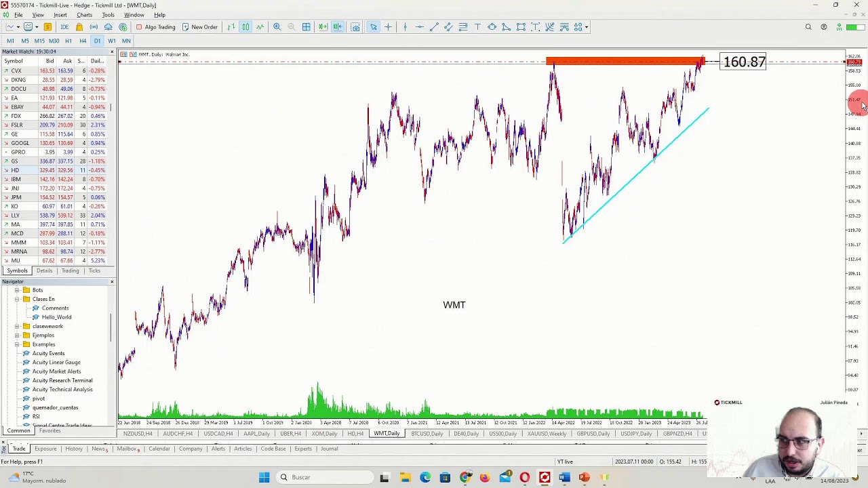
Task: Select the orange resistance rectangle on chart
Action: point(624,62)
